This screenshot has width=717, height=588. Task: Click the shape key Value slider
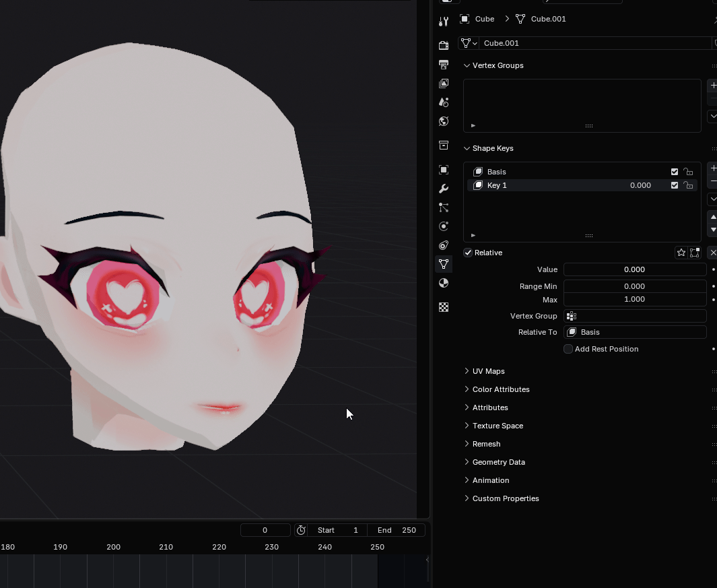click(634, 269)
